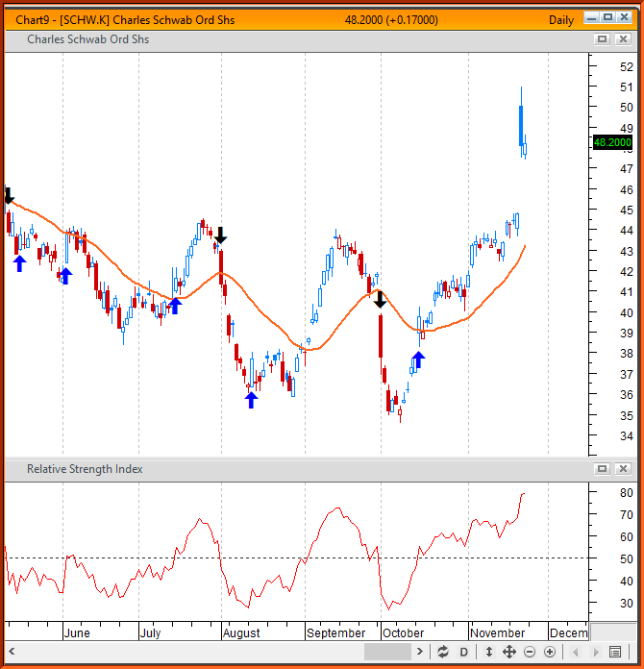Click the scroll left arrow

[x=12, y=652]
